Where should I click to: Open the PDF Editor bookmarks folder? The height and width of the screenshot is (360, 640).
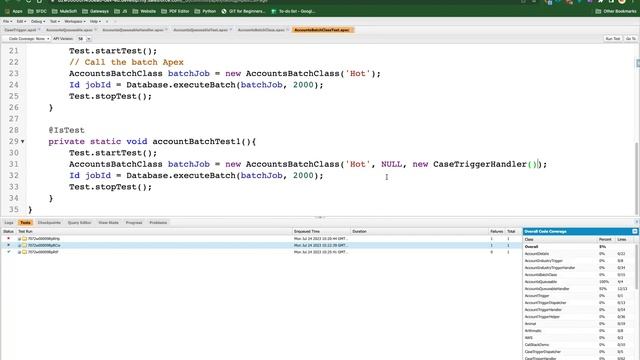pos(176,11)
